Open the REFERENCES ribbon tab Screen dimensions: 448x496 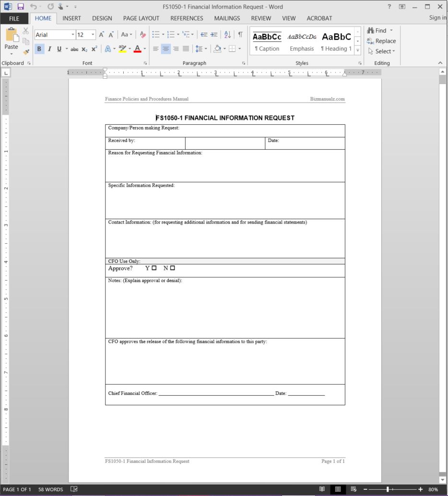tap(187, 18)
